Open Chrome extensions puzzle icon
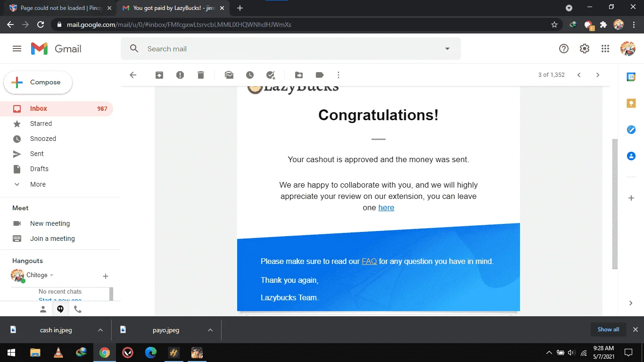644x362 pixels. pos(603,25)
